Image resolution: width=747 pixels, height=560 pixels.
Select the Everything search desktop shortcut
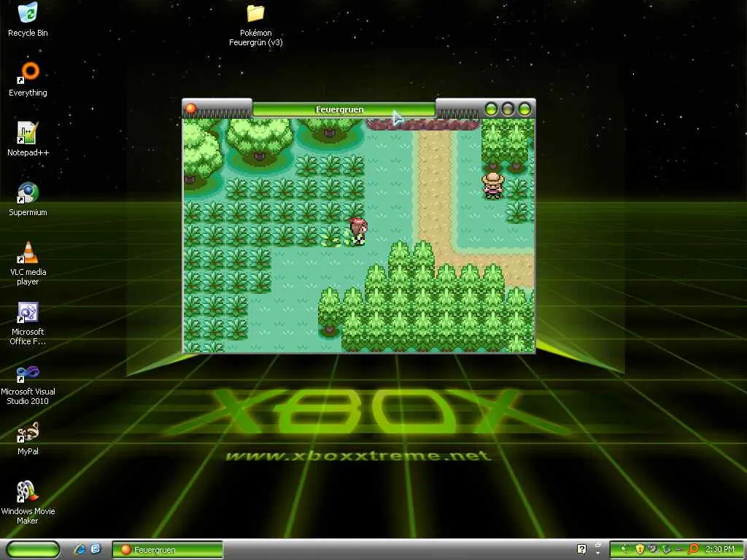click(28, 79)
